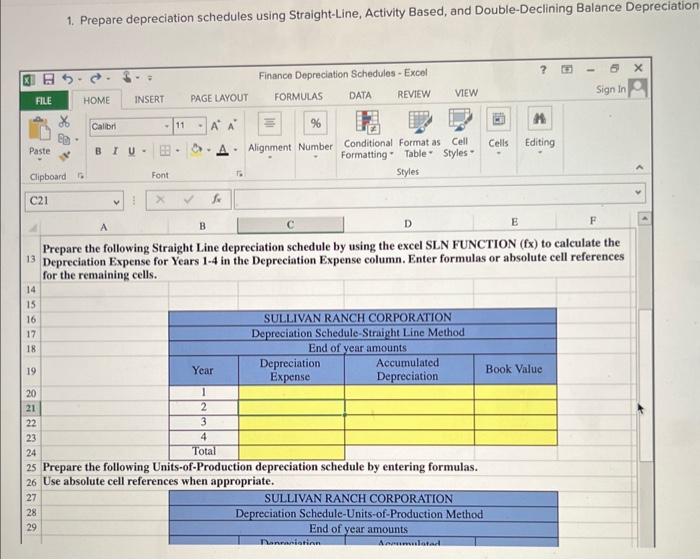
Task: Click the Fill Color paint bucket
Action: [x=196, y=150]
